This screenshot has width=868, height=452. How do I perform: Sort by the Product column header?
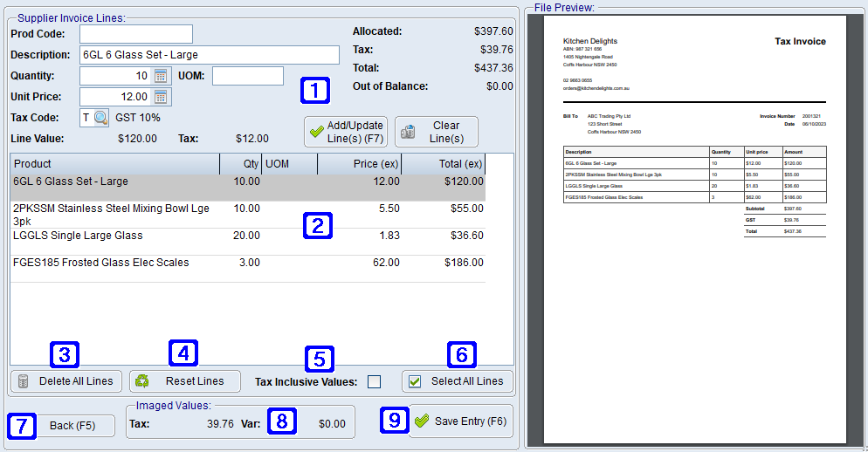click(114, 164)
